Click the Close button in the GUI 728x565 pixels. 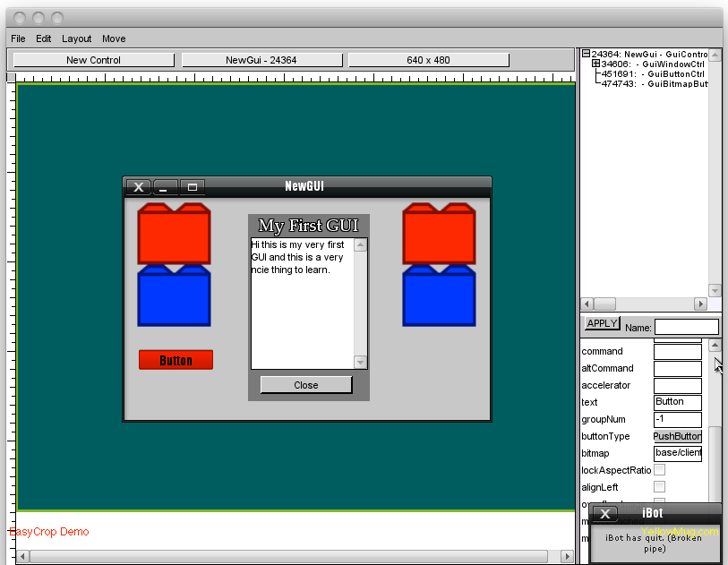pos(305,385)
